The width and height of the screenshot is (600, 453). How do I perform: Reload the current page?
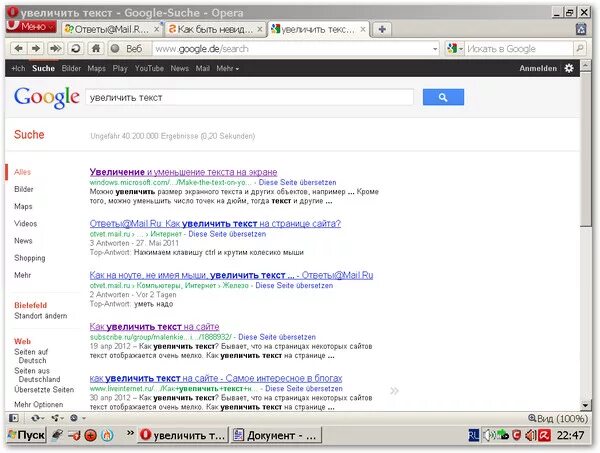pos(76,49)
